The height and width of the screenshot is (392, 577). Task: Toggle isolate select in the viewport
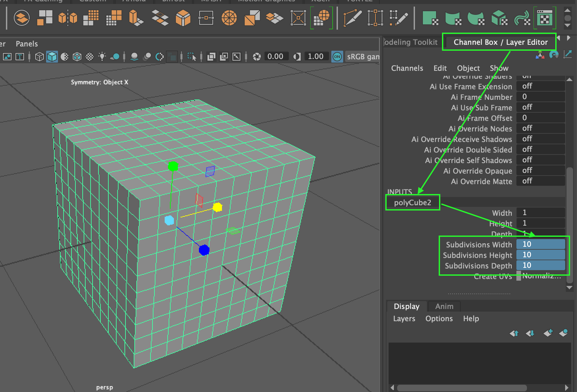[x=193, y=57]
